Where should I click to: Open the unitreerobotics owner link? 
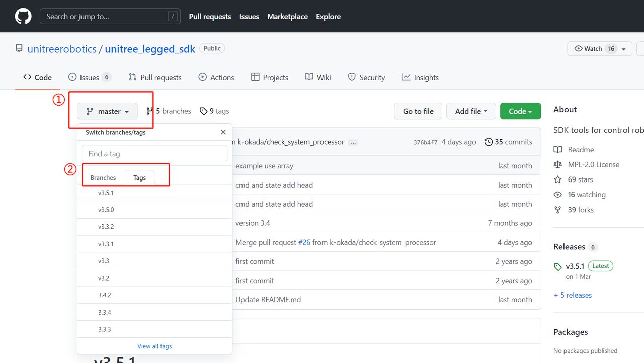(62, 49)
